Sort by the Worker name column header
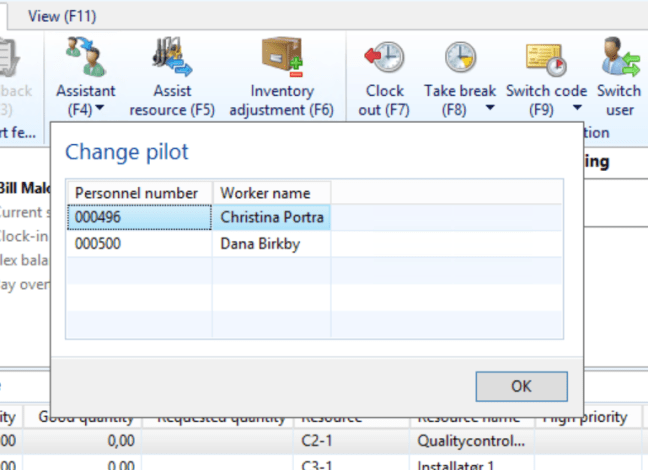The width and height of the screenshot is (648, 470). pyautogui.click(x=272, y=193)
